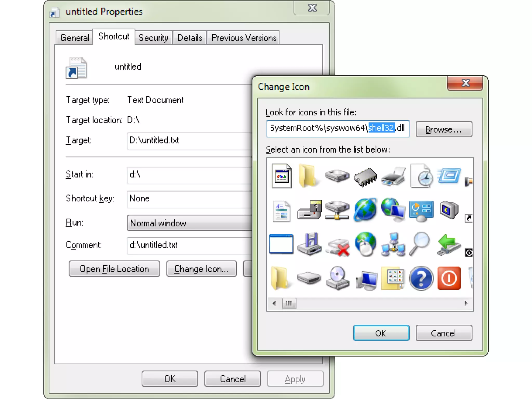Select the Internet Explorer globe icon
532x399 pixels.
(365, 210)
